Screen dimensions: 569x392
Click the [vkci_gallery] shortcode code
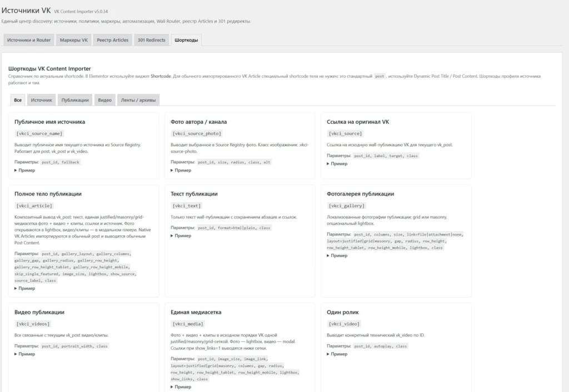pos(346,205)
